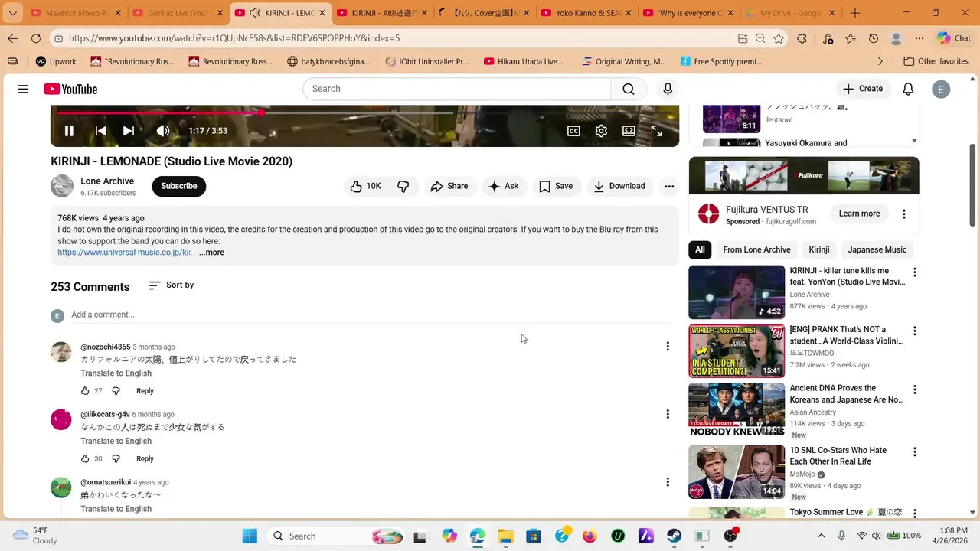Like the video with 10K likes
980x551 pixels.
pos(365,186)
